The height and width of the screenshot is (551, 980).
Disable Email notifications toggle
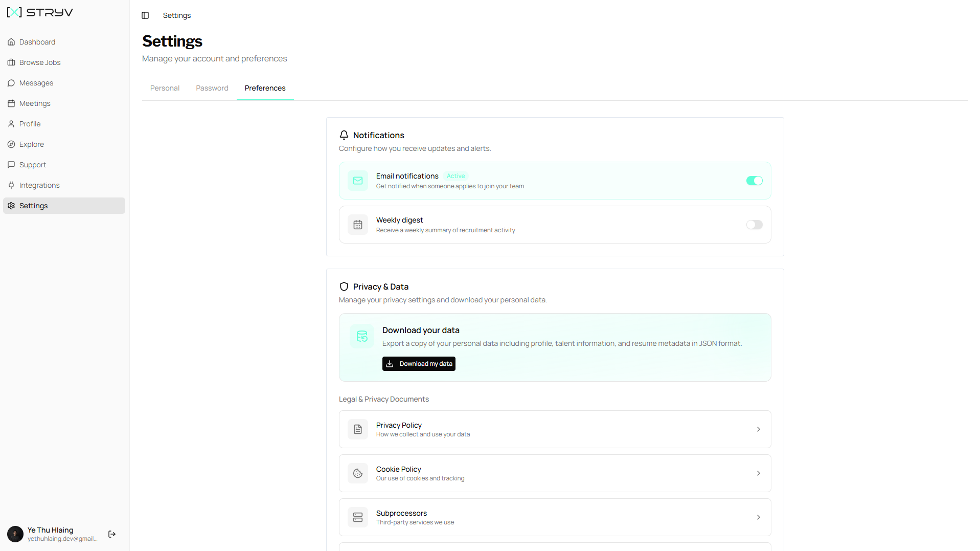click(x=754, y=181)
